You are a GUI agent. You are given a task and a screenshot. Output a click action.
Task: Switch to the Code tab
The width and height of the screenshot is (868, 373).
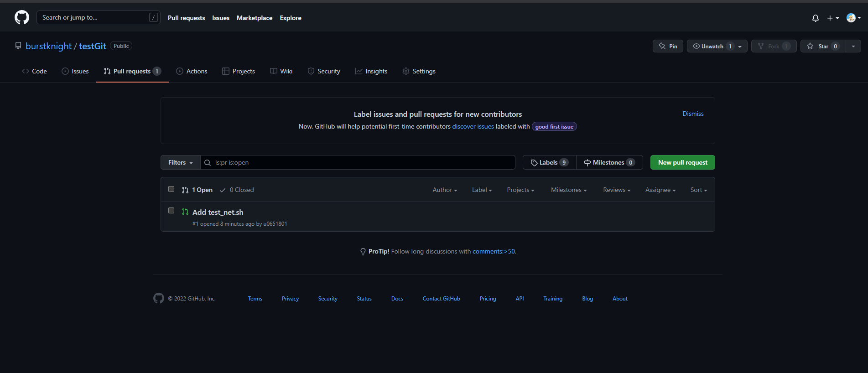(x=34, y=71)
